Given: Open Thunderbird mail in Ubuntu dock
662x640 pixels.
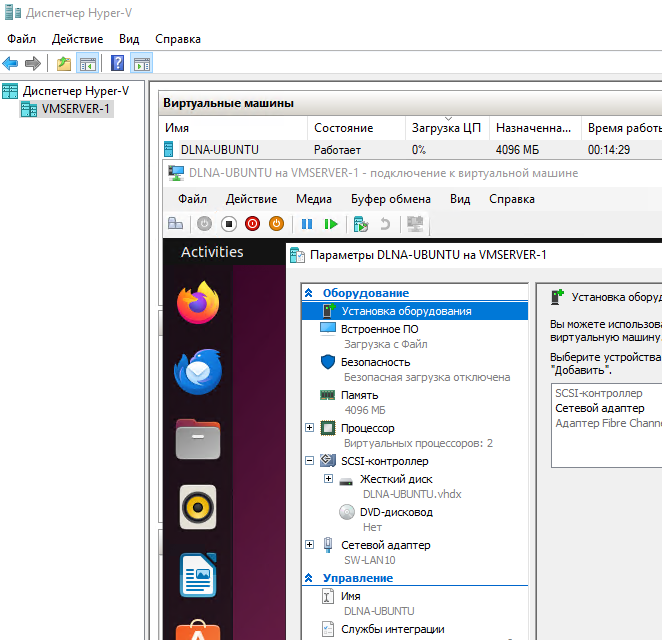Looking at the screenshot, I should [198, 372].
